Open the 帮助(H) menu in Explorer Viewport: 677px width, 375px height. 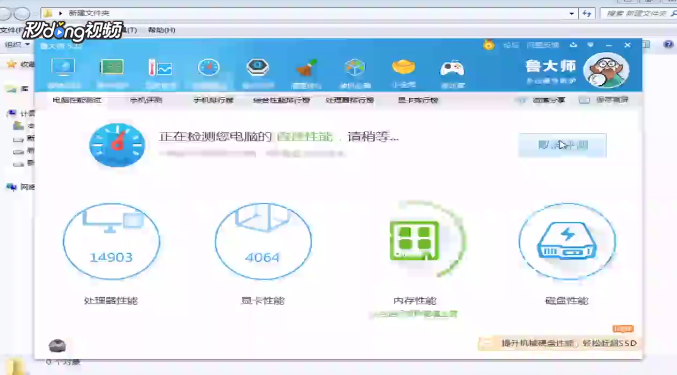(x=161, y=30)
